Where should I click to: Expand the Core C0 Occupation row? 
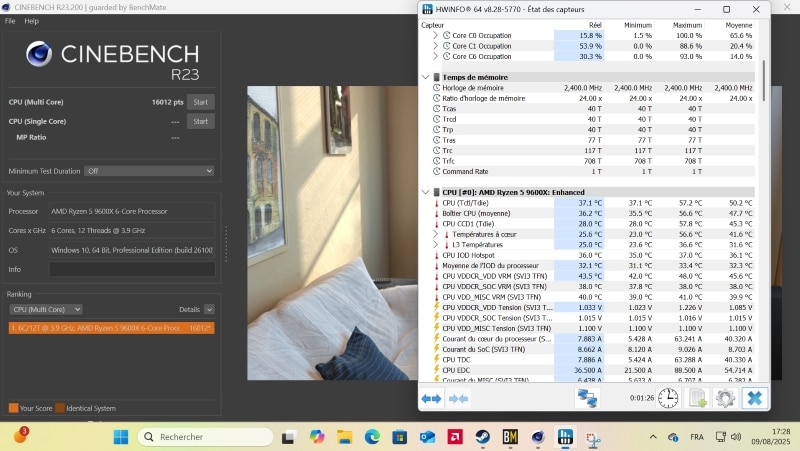click(x=435, y=35)
